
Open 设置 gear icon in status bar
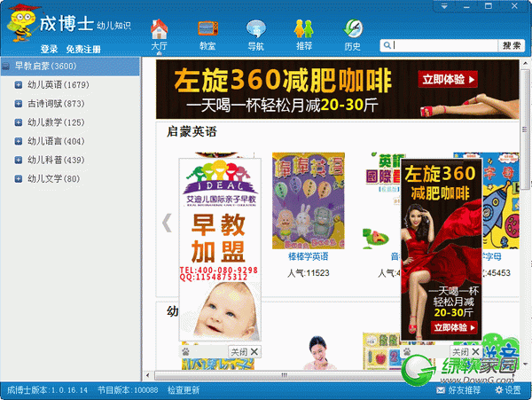coord(498,390)
